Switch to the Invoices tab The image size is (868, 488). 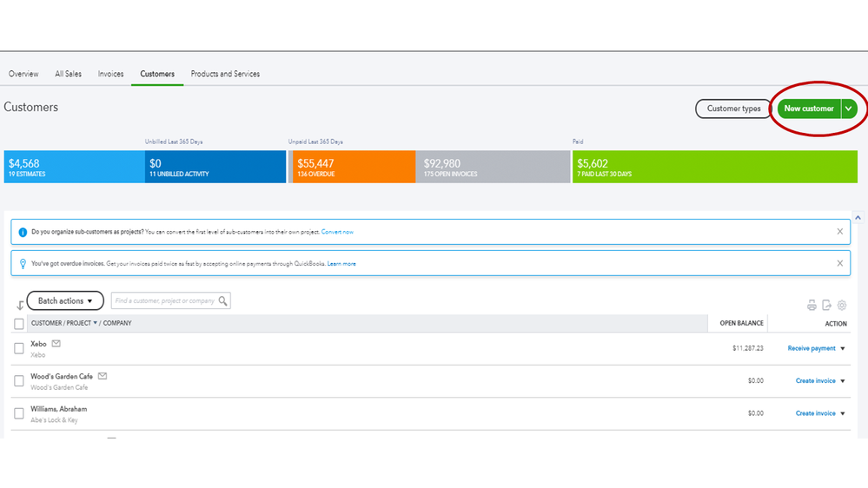click(110, 75)
